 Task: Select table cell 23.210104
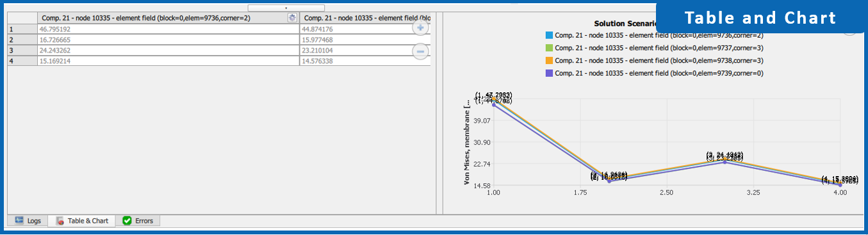365,50
